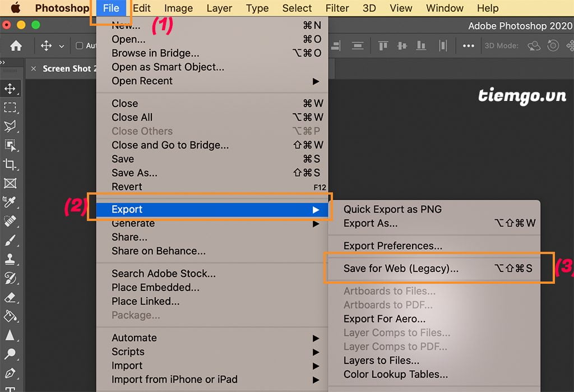574x392 pixels.
Task: Choose Place Embedded...
Action: [212, 288]
